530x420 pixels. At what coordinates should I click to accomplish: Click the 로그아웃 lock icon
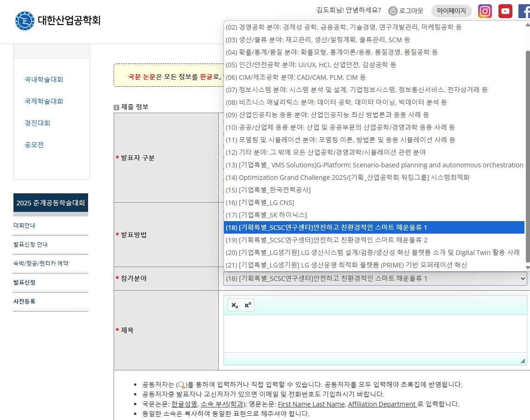[x=393, y=11]
